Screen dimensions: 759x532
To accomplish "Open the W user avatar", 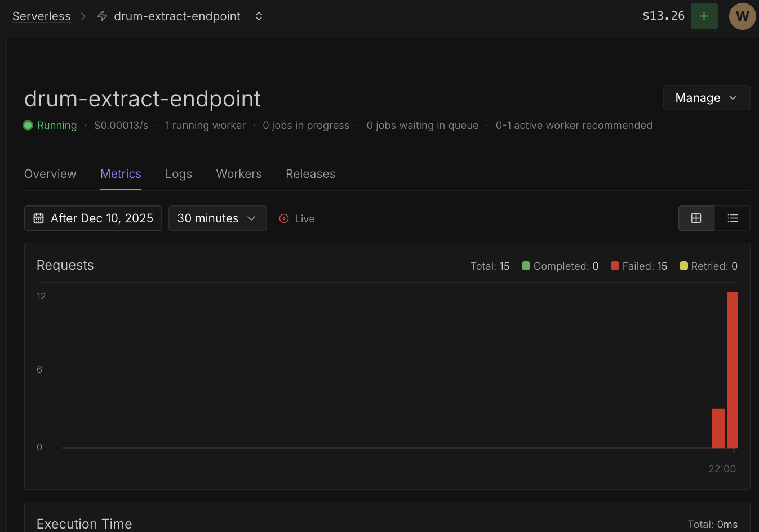I will pyautogui.click(x=742, y=16).
